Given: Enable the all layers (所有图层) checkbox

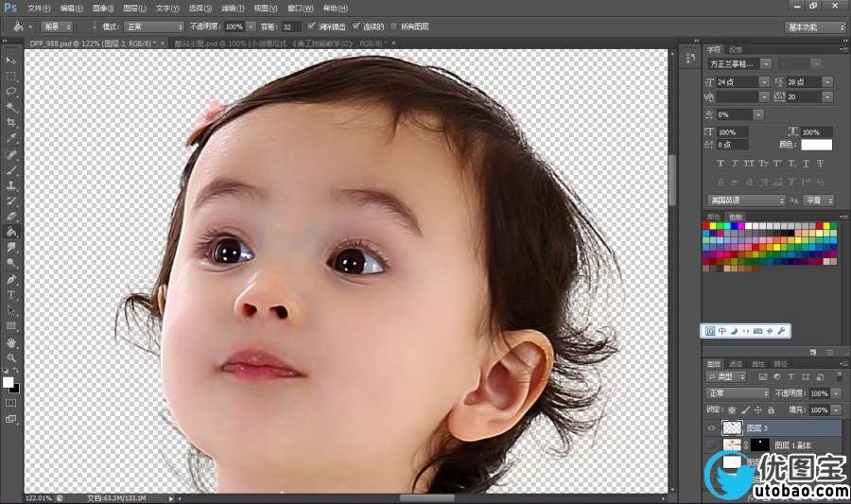Looking at the screenshot, I should [x=393, y=26].
